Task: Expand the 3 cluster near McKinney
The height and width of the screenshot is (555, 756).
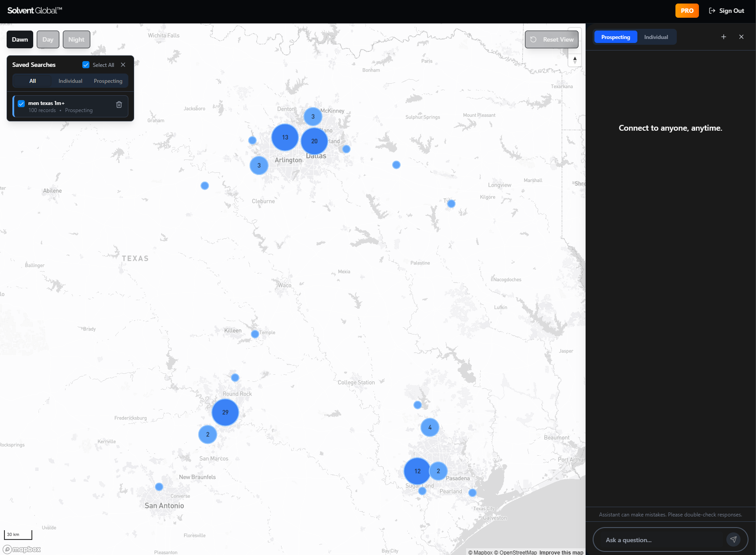Action: pos(313,116)
